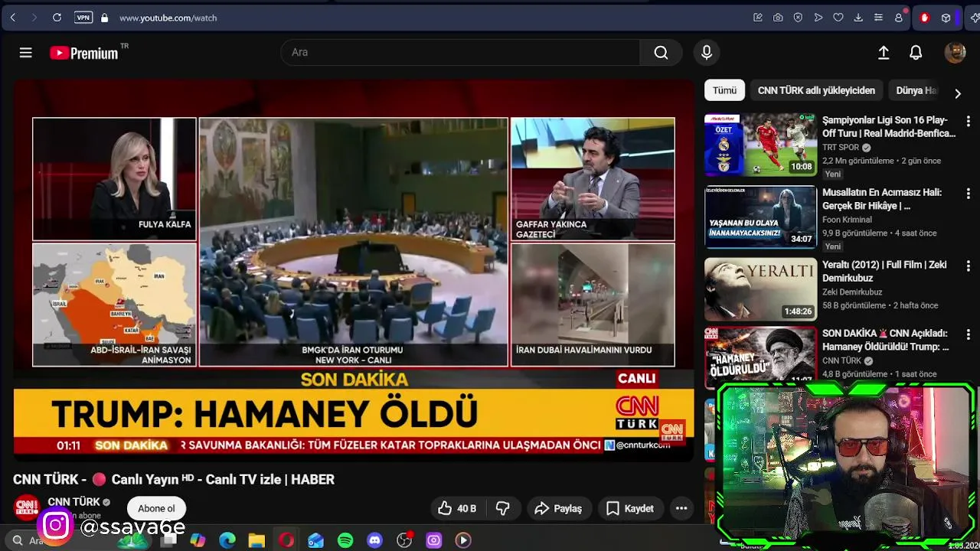Screen dimensions: 980x551
Task: Open Zeki Demirkubuz channel link
Action: click(852, 292)
